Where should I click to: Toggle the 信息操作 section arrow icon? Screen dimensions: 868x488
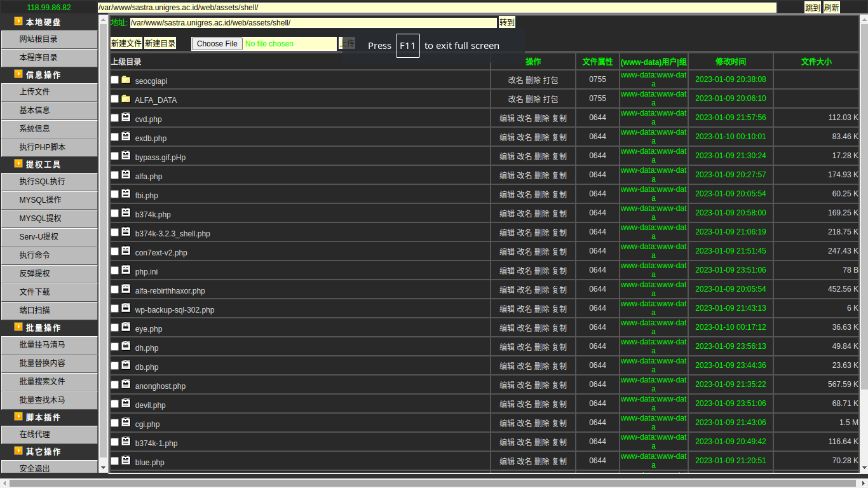click(x=18, y=74)
